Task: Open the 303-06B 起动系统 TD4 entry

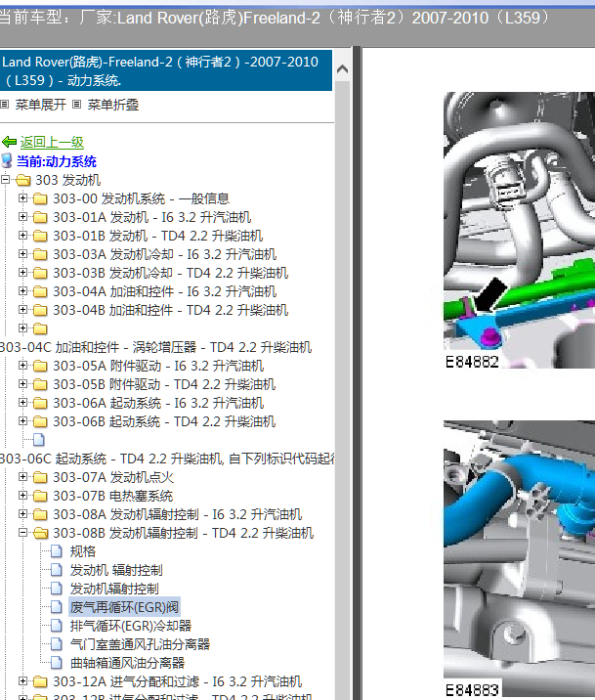Action: 164,421
